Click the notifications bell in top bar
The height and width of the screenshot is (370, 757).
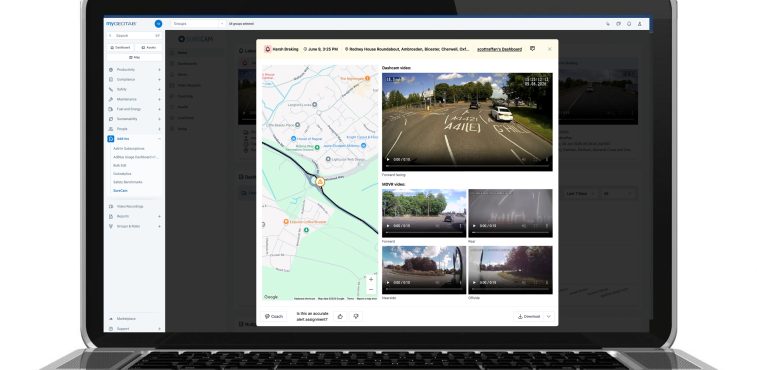click(629, 24)
